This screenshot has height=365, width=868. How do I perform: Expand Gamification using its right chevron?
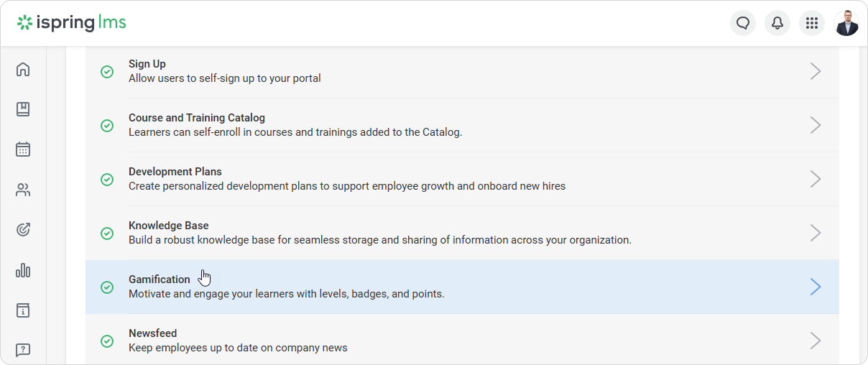point(816,287)
